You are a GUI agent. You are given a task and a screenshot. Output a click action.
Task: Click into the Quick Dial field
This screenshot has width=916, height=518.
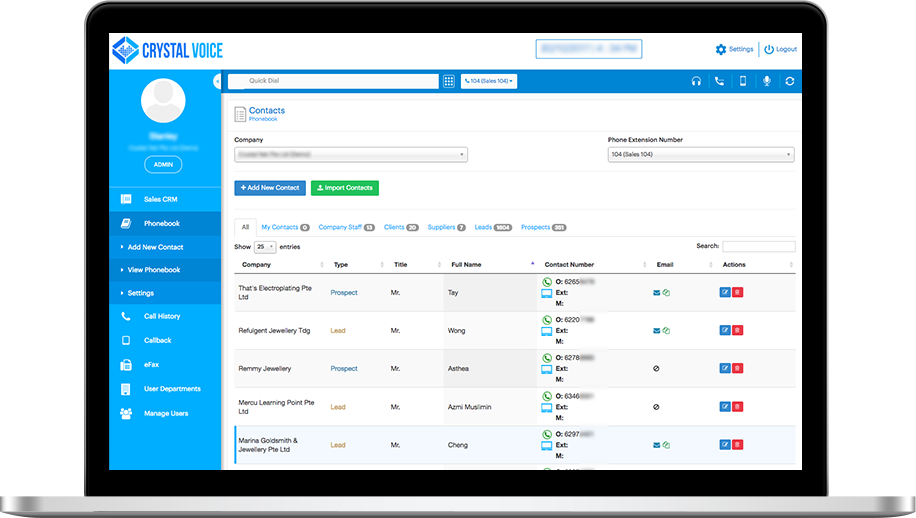[338, 81]
